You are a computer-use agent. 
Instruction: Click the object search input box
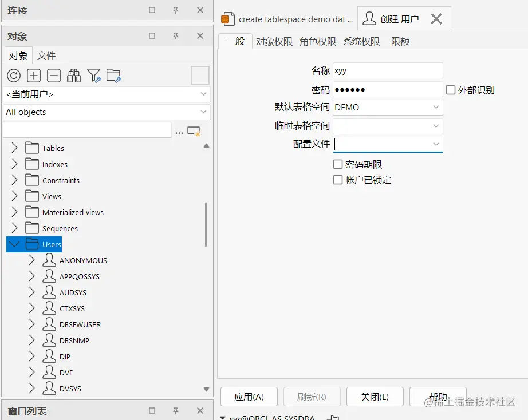(x=87, y=130)
